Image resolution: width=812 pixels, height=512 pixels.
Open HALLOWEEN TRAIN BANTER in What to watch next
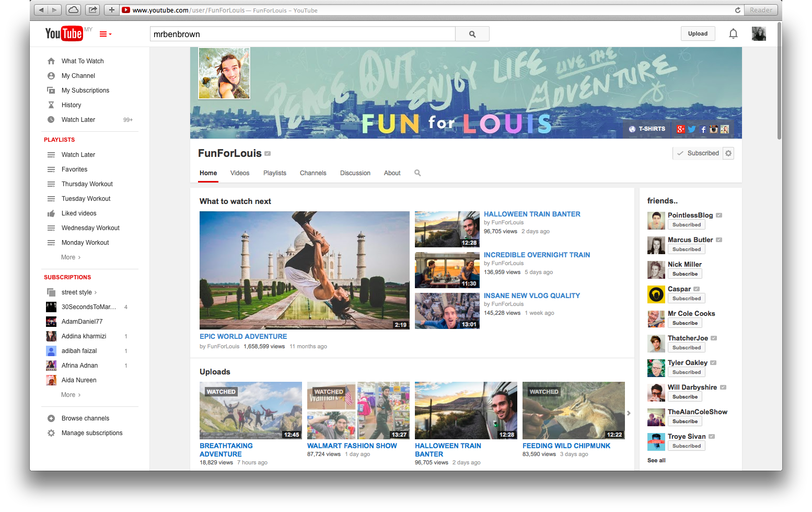532,214
